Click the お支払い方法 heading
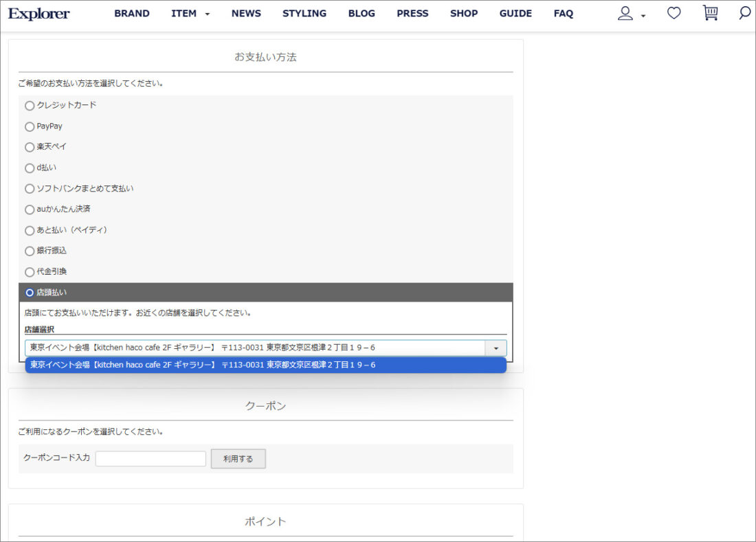The image size is (756, 542). coord(266,57)
